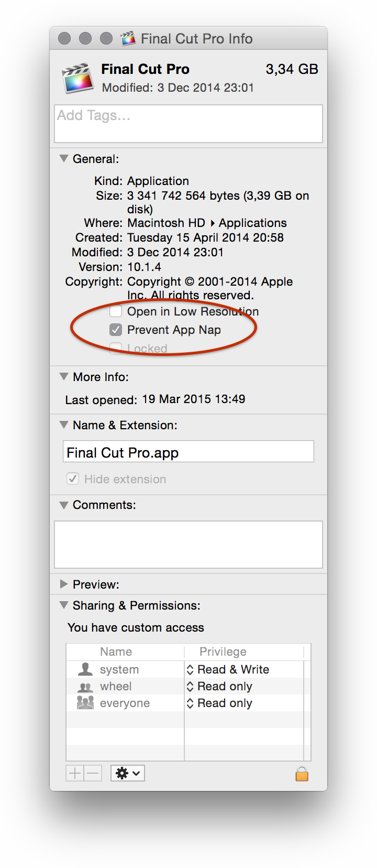Select the wheel group icon
This screenshot has height=868, width=377.
pos(85,687)
